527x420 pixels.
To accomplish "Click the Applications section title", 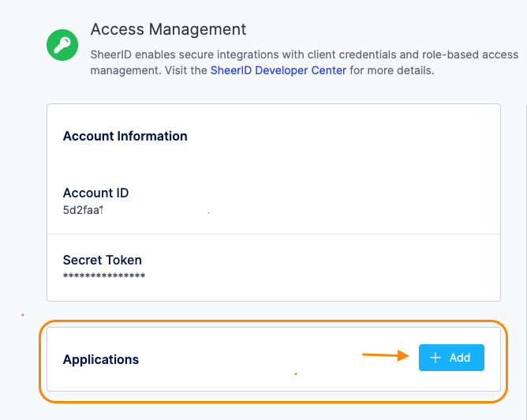I will click(101, 359).
